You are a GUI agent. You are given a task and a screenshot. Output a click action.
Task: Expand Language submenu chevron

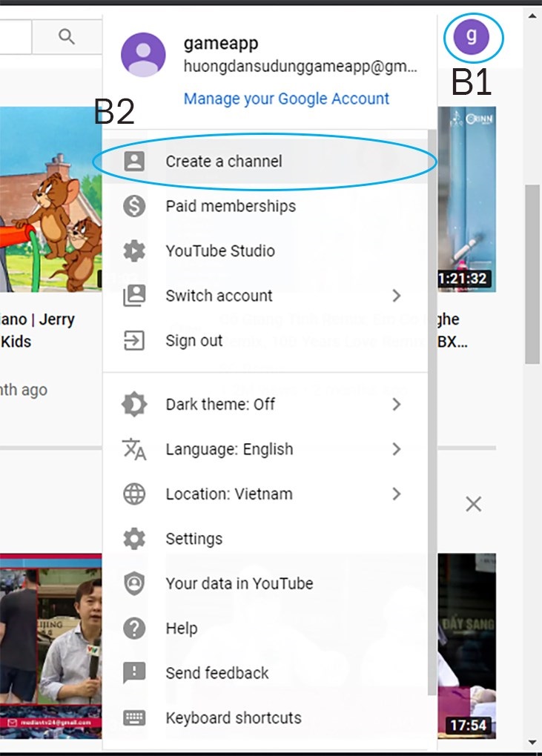(x=397, y=449)
